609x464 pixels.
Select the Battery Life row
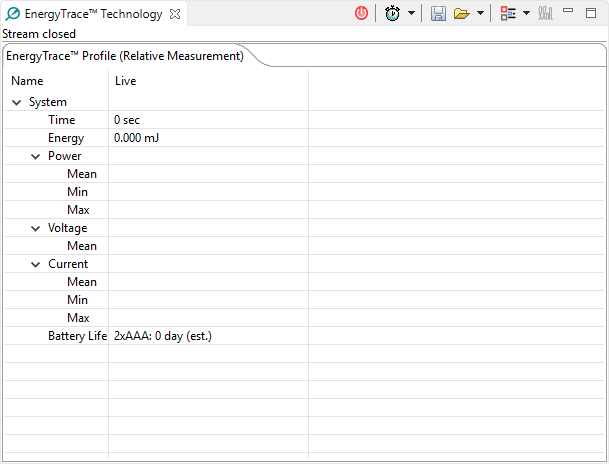(x=304, y=336)
